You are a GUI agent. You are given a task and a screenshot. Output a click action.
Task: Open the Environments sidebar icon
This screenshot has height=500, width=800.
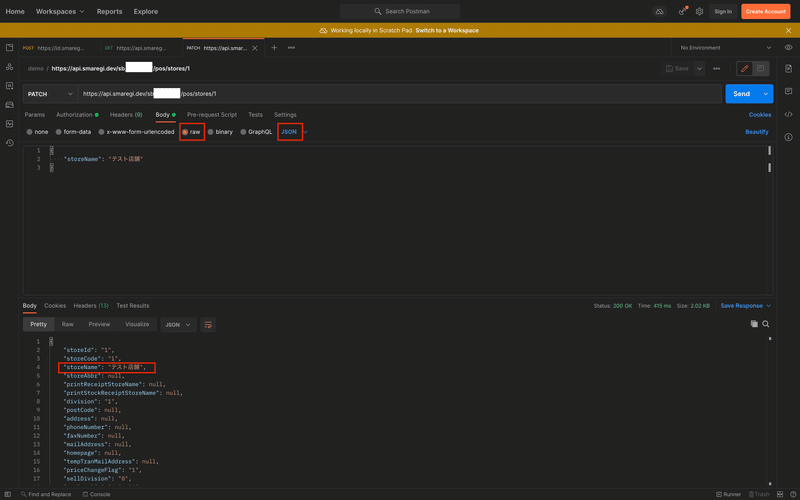[9, 86]
